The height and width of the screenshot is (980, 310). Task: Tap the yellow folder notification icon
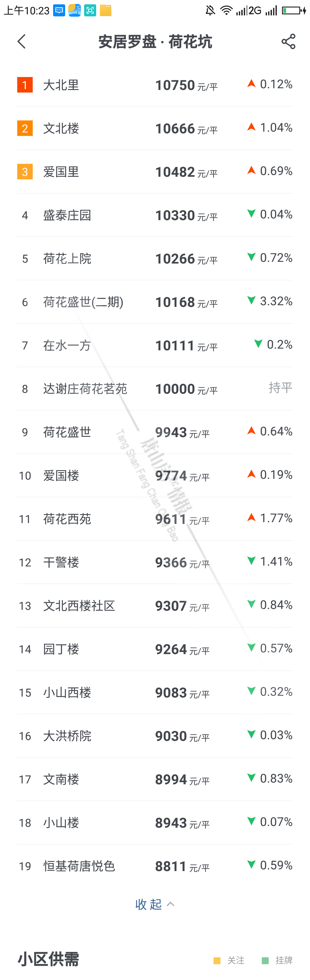106,10
